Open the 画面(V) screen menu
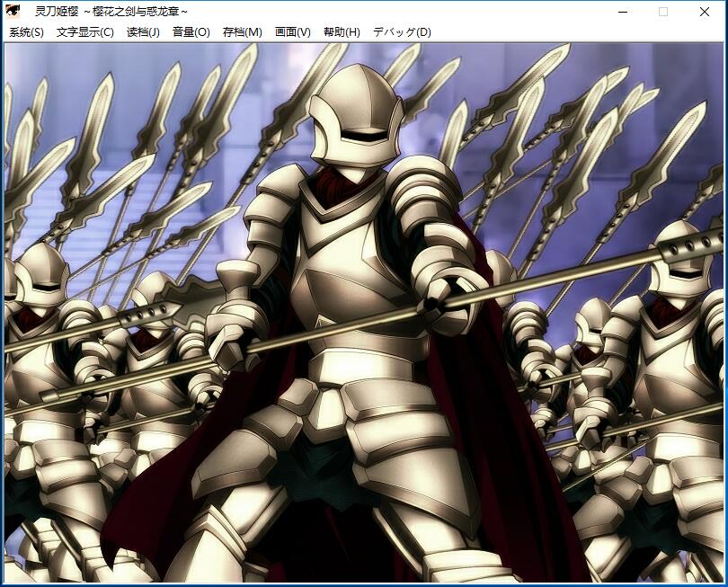 tap(292, 32)
